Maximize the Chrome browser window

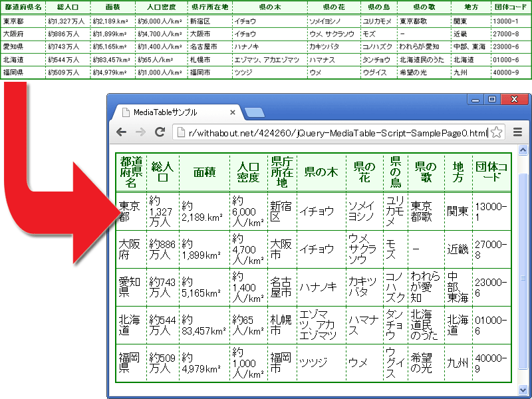[x=491, y=99]
